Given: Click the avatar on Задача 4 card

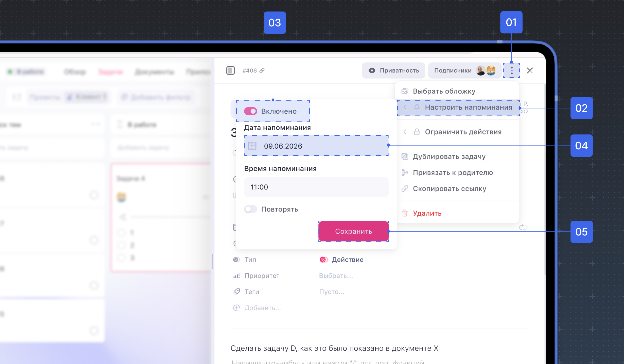Looking at the screenshot, I should [121, 197].
